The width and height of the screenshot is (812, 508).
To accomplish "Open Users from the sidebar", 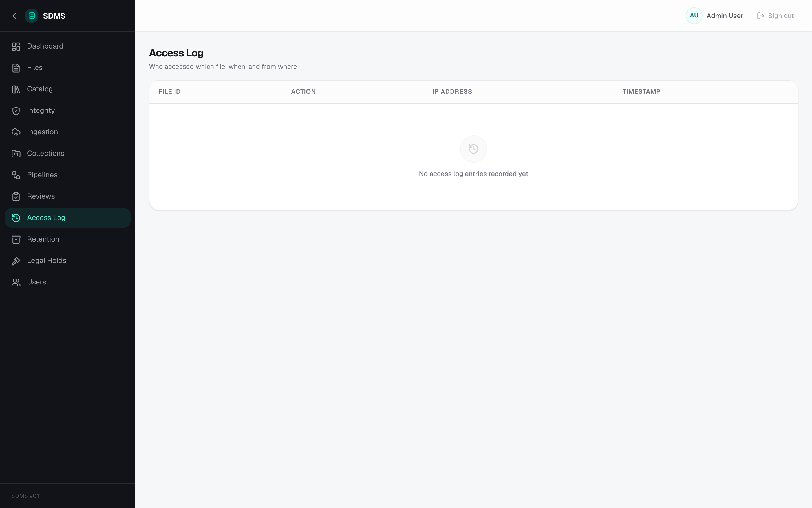I will click(x=67, y=283).
